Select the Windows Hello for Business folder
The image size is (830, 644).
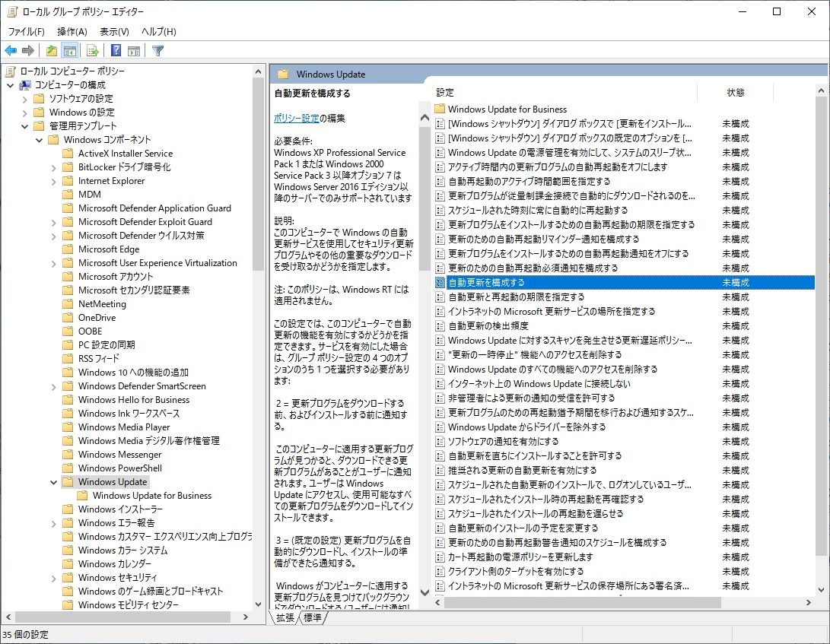click(134, 400)
